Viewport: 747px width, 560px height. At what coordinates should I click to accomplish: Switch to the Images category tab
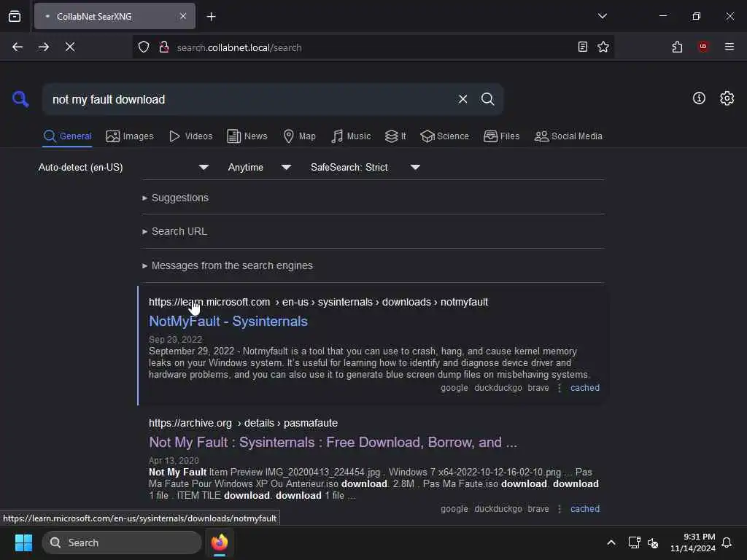point(130,136)
